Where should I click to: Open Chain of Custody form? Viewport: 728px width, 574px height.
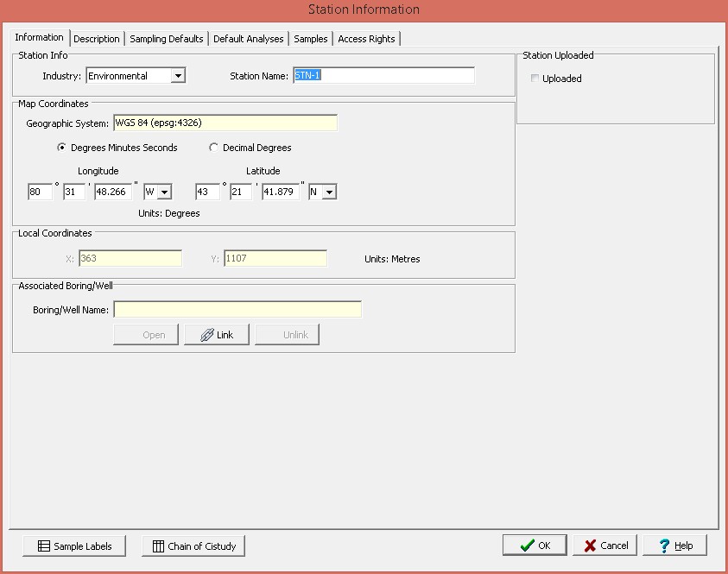pyautogui.click(x=193, y=546)
